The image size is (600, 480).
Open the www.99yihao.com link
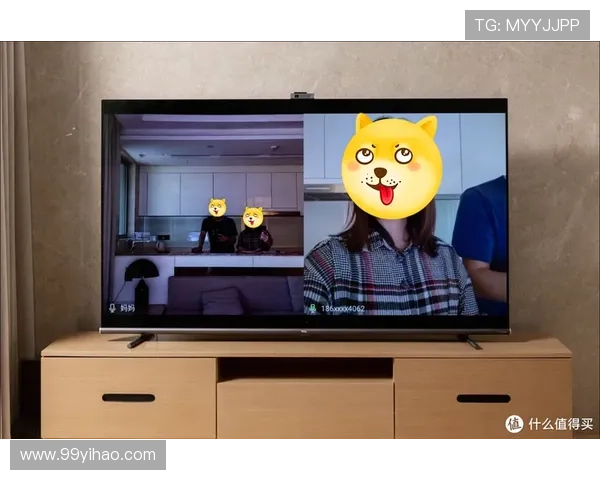88,455
